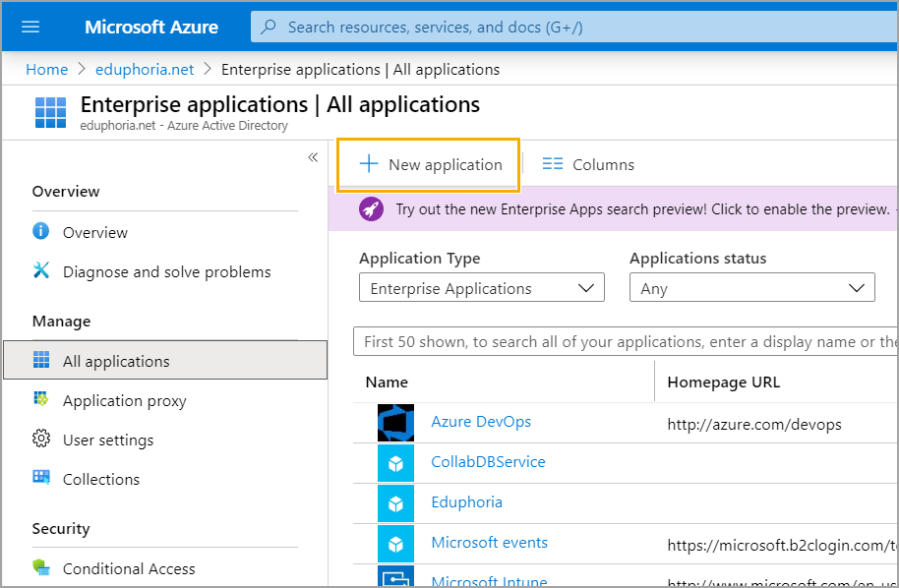The width and height of the screenshot is (899, 588).
Task: Click the CollabDBService app icon
Action: pos(395,463)
